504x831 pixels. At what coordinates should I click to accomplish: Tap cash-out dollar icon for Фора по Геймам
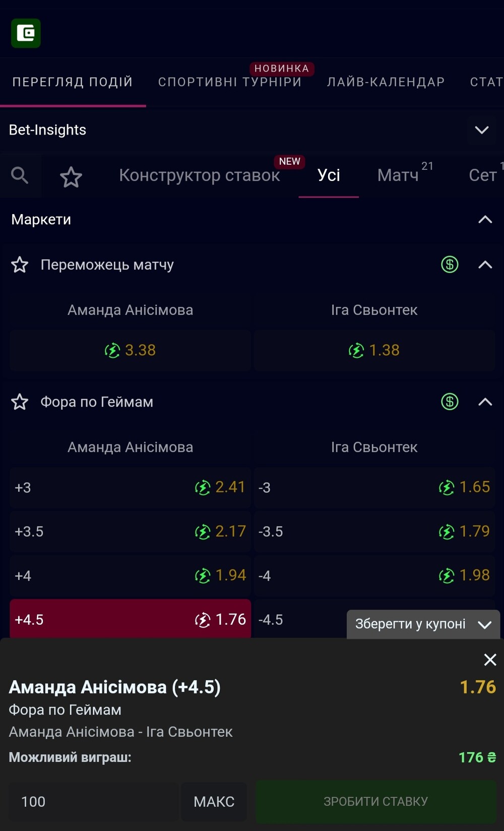450,402
